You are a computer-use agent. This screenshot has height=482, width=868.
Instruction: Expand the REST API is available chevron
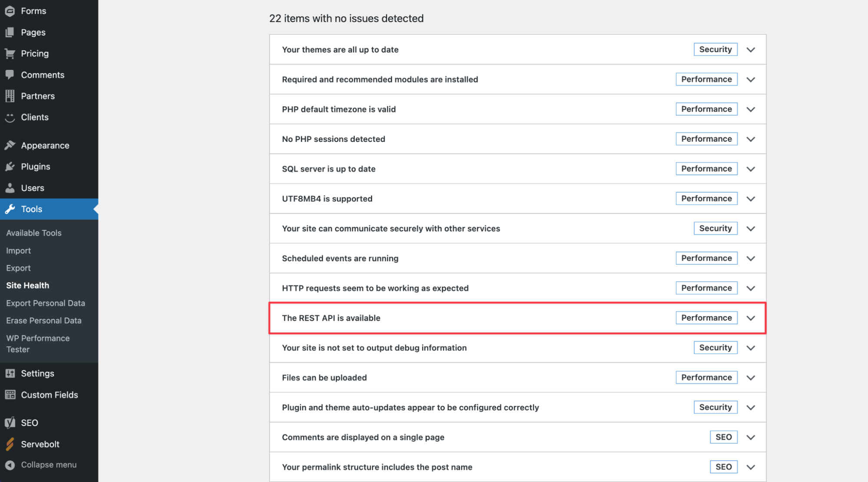[750, 318]
